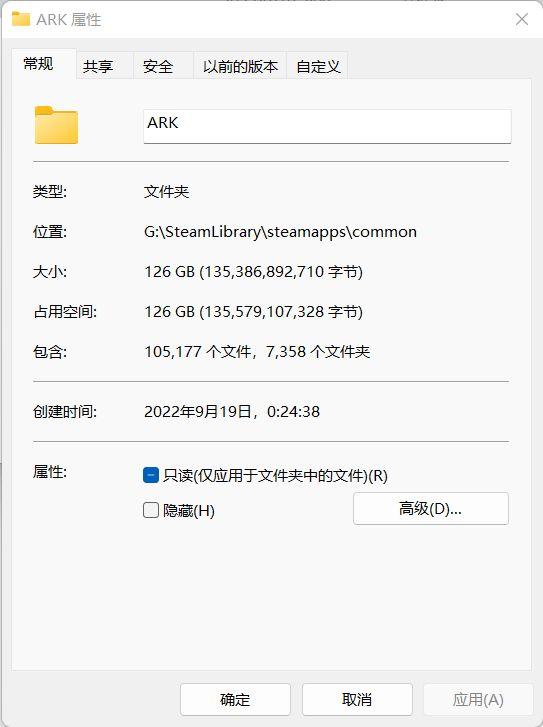This screenshot has height=727, width=543.
Task: Enable the 隐藏(H) hidden checkbox
Action: (151, 510)
